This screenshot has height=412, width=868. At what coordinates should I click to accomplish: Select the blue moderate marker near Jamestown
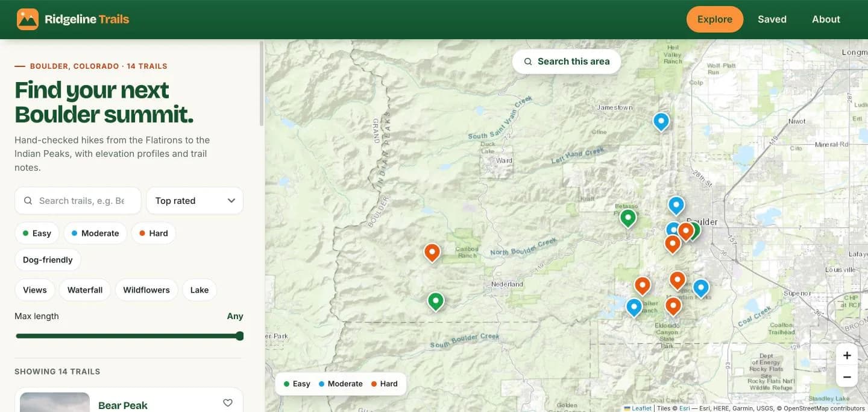point(661,122)
